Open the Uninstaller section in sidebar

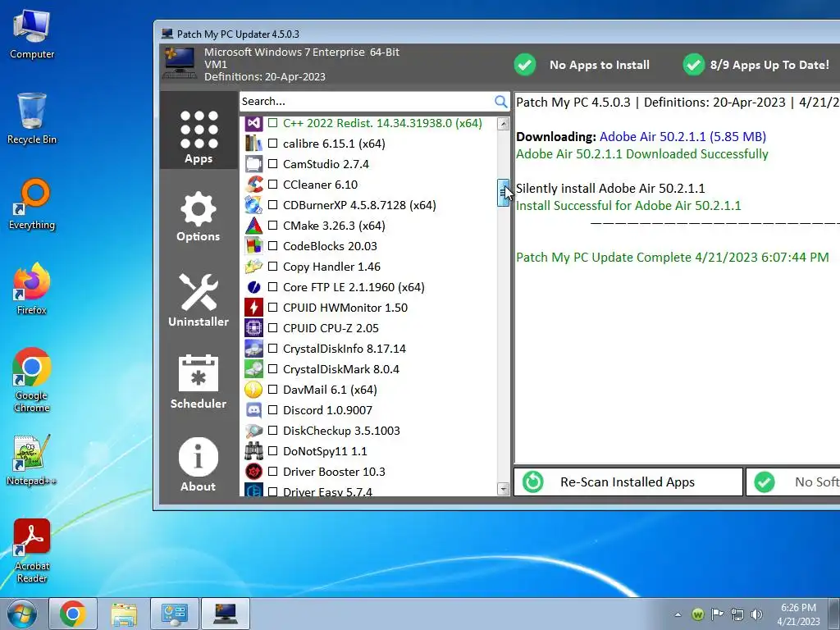199,300
